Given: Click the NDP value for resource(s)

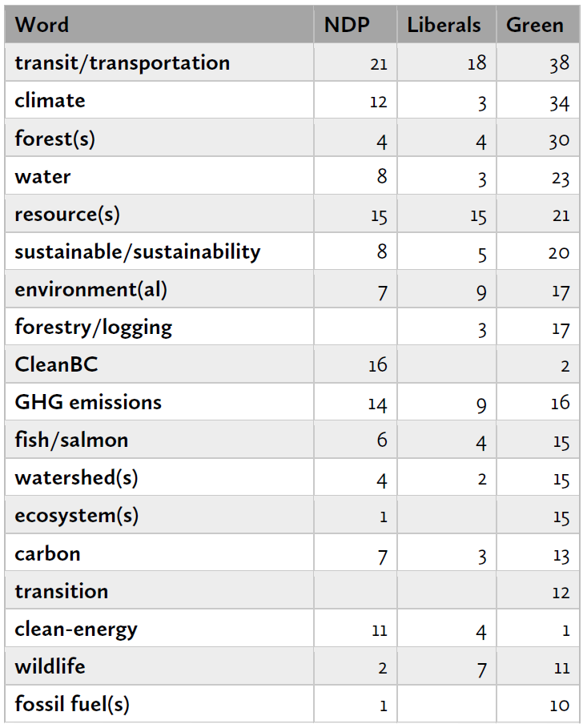Looking at the screenshot, I should pos(378,215).
